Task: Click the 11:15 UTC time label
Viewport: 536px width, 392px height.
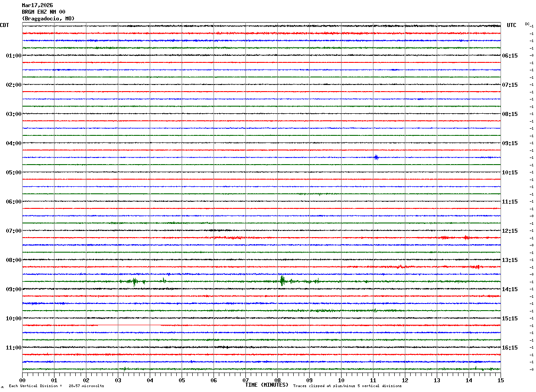Action: point(509,201)
